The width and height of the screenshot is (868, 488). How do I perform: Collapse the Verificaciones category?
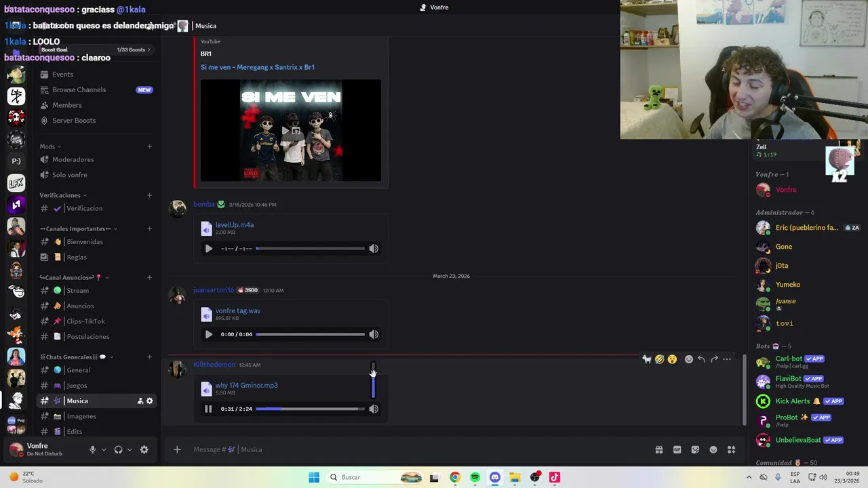point(64,195)
